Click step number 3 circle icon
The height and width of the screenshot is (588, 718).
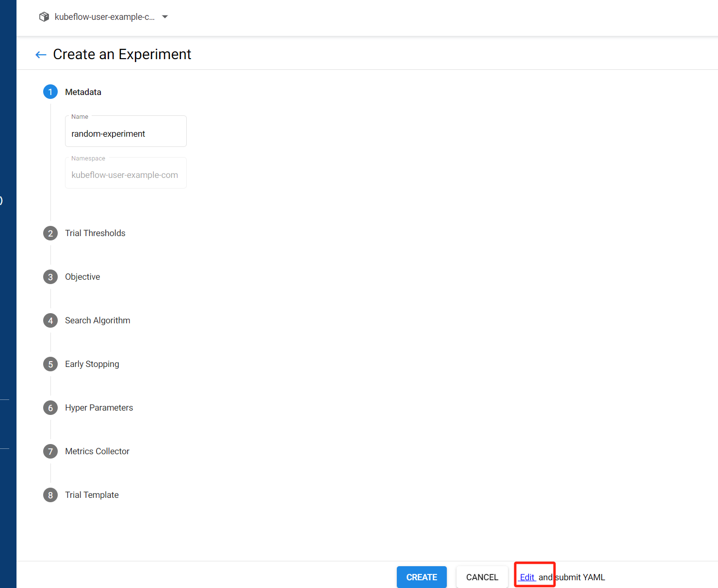[50, 277]
